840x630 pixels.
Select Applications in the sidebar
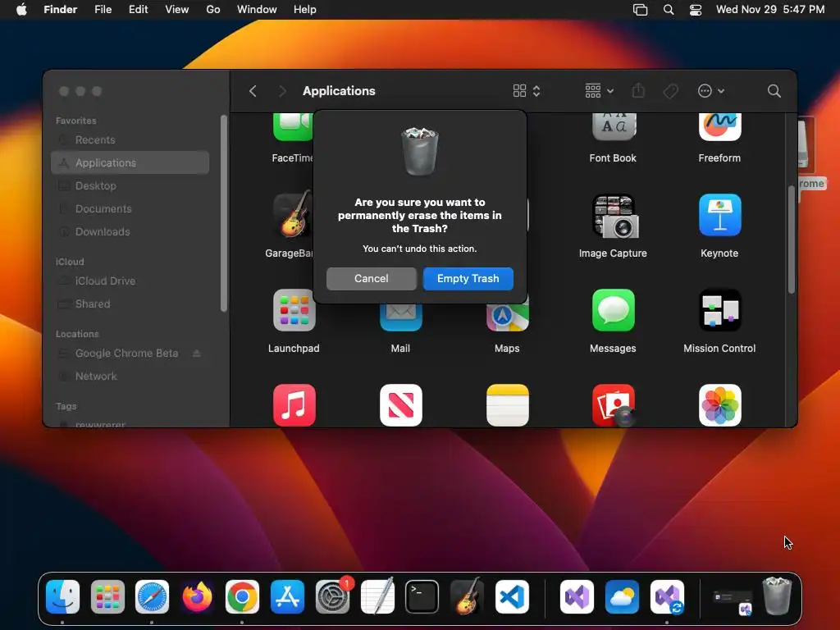pos(130,163)
